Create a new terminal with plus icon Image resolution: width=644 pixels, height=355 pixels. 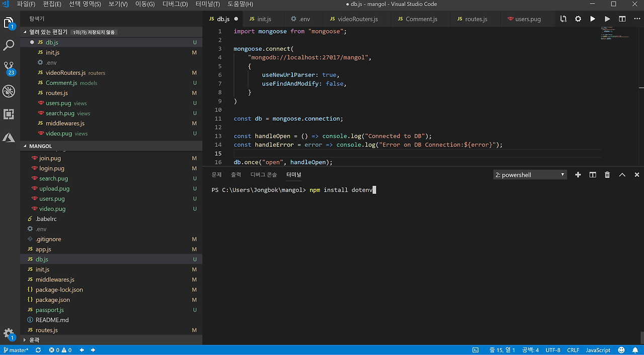pyautogui.click(x=578, y=175)
